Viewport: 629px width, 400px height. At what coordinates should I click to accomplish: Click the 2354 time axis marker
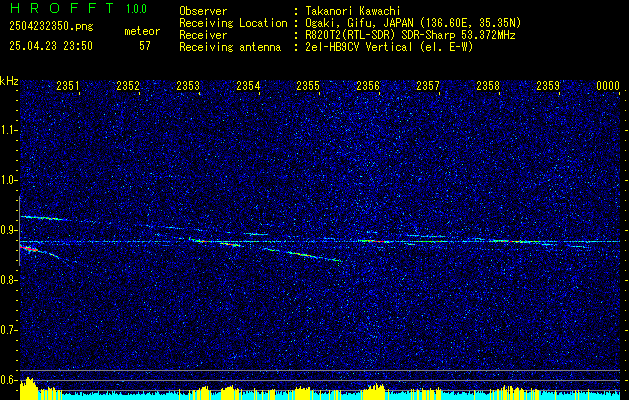[x=248, y=86]
